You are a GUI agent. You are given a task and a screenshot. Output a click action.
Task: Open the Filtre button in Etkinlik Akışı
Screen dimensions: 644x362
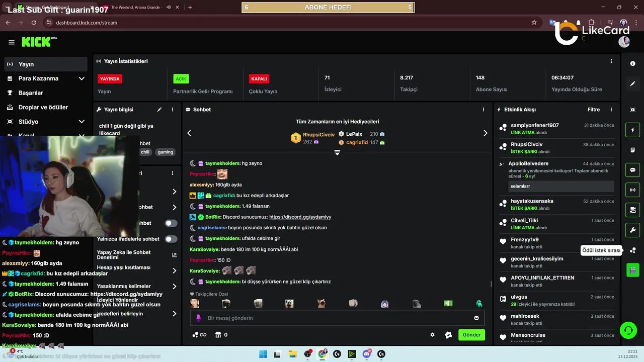[594, 109]
